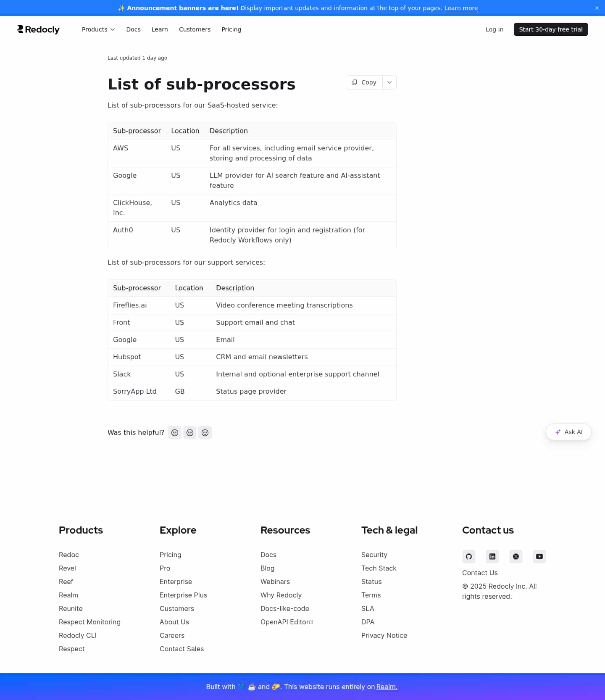Click the Redocly logo
The height and width of the screenshot is (700, 605).
tap(38, 29)
